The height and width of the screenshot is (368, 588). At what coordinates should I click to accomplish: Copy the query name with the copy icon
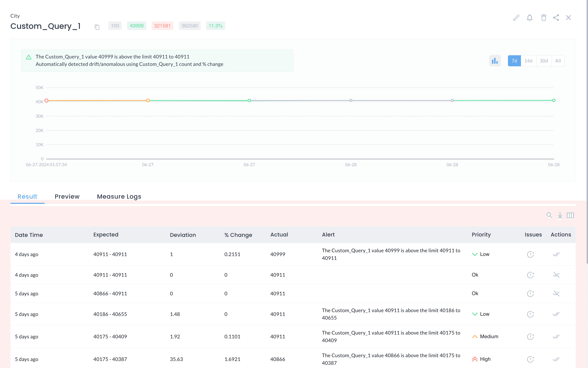pyautogui.click(x=97, y=27)
